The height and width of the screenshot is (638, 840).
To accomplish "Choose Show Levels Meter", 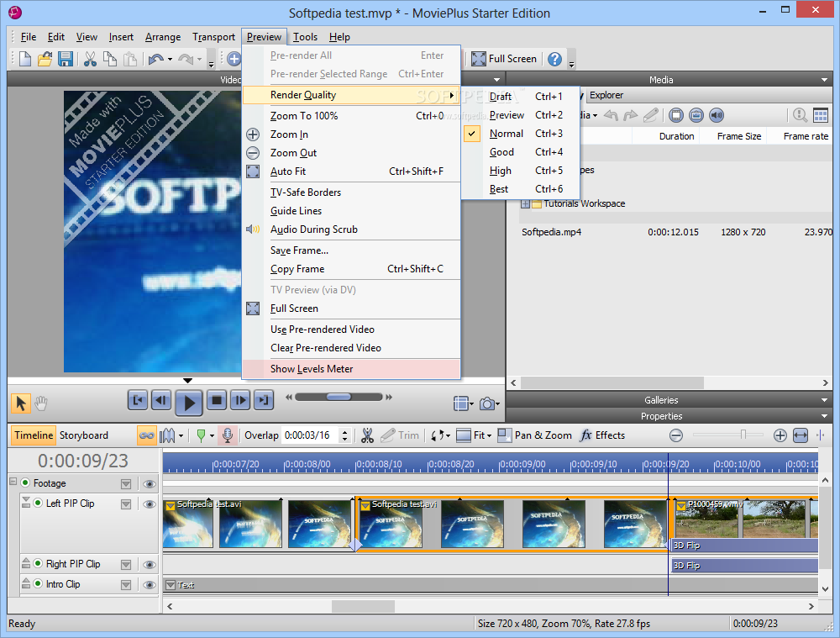I will click(x=351, y=369).
